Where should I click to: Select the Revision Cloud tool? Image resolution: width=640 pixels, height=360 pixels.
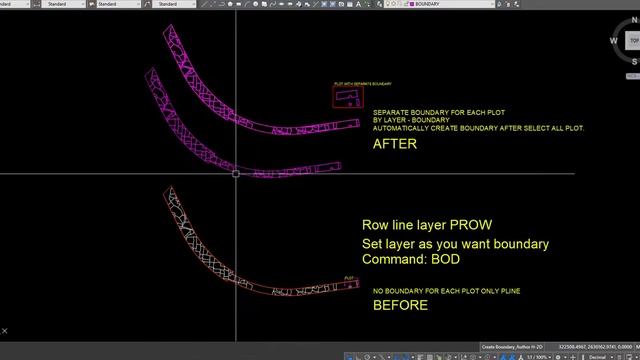[x=264, y=4]
